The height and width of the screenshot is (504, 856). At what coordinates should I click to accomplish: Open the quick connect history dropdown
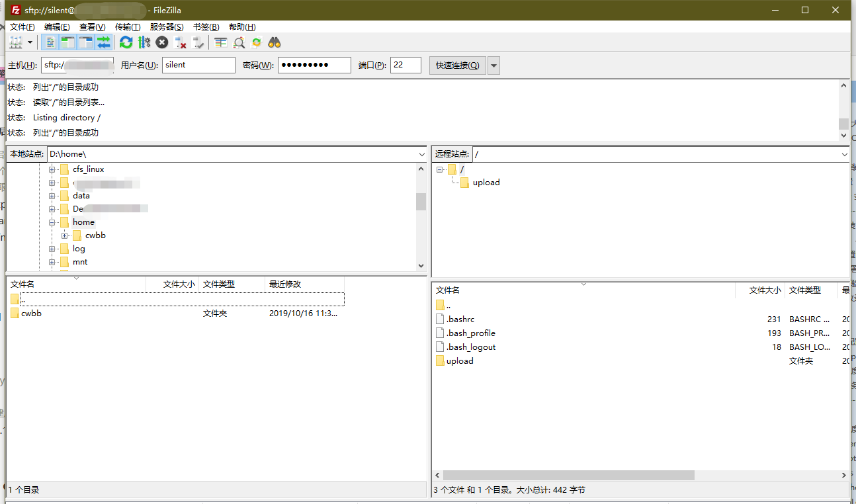click(x=493, y=65)
